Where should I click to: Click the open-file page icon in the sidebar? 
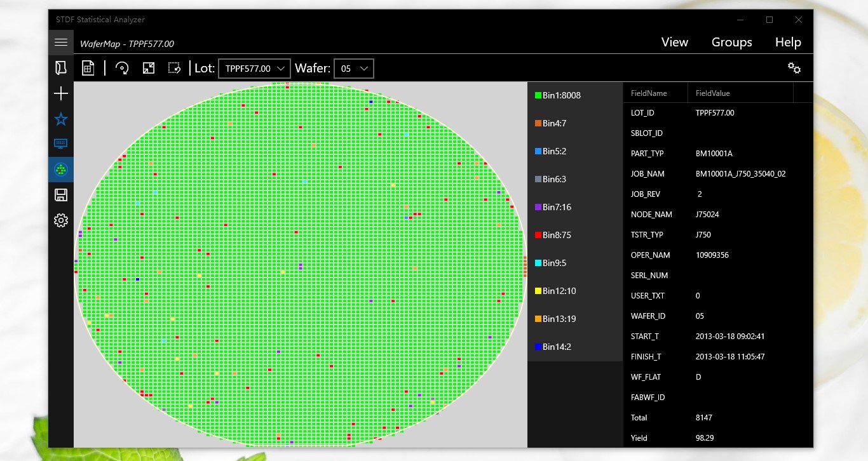61,68
